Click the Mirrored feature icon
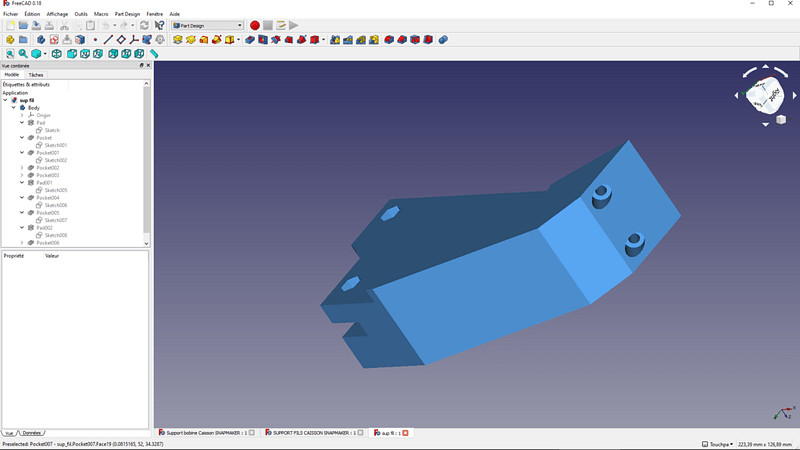The width and height of the screenshot is (800, 450). [x=335, y=40]
